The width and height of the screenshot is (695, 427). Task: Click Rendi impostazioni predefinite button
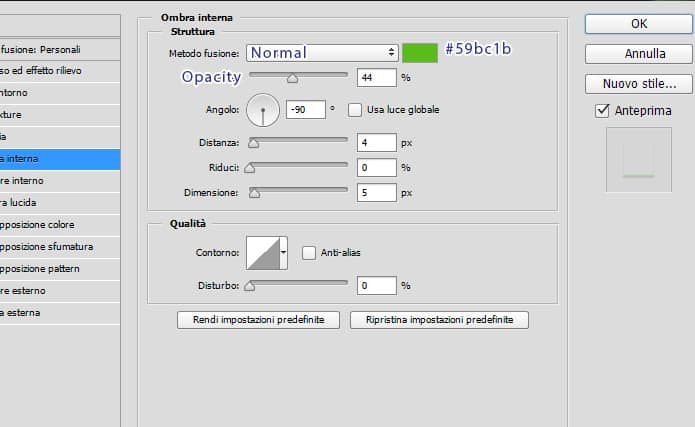(258, 320)
